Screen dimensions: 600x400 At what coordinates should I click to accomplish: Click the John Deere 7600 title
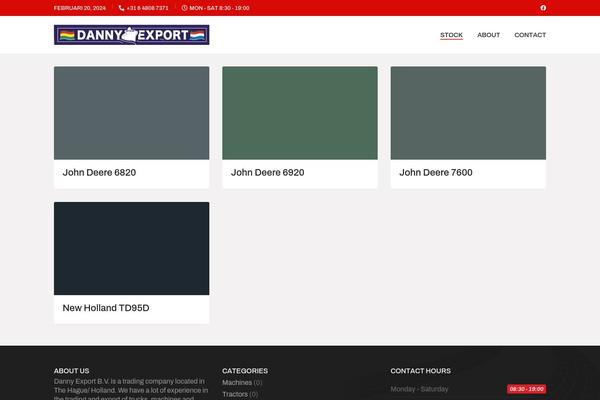point(436,173)
